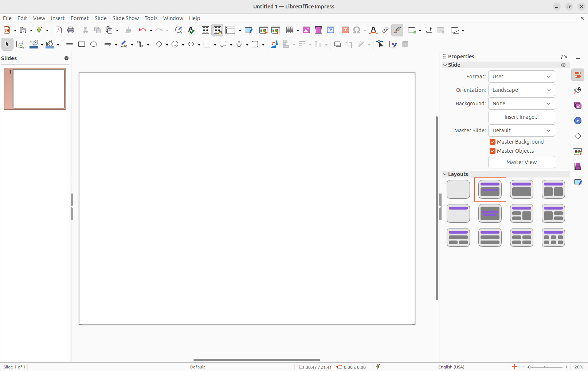Choose Zoom & Pan tool

tap(20, 44)
